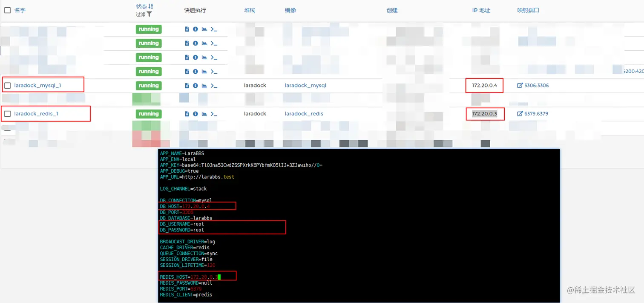Open console icon for laradock_redis_1

point(214,114)
